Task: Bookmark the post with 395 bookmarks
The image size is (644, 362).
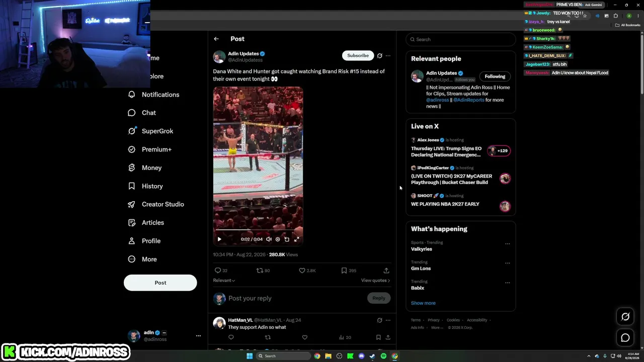Action: point(344,270)
